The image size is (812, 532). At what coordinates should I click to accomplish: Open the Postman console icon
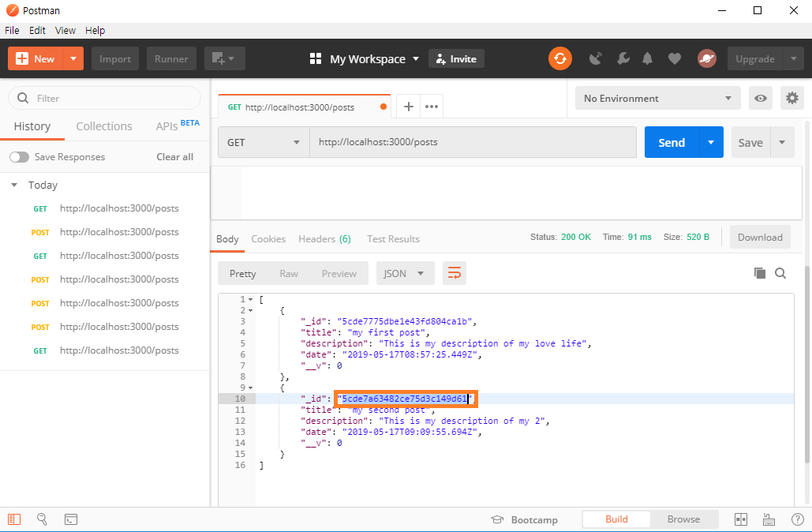71,519
